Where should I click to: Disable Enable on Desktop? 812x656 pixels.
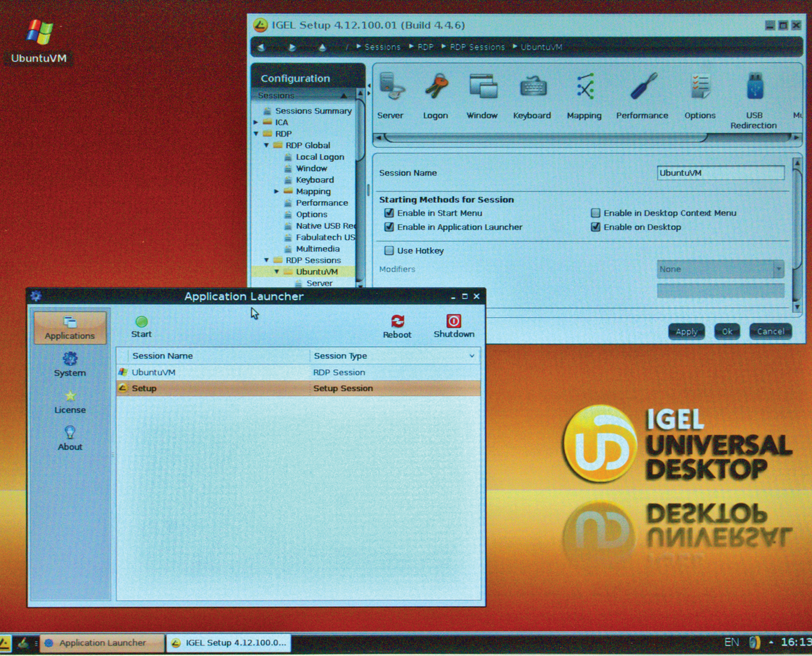(595, 227)
